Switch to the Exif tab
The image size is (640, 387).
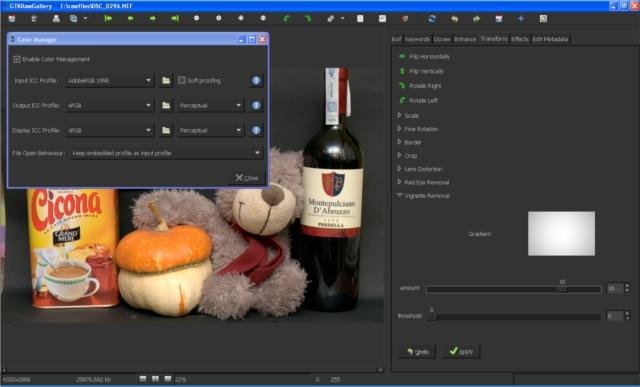[396, 39]
